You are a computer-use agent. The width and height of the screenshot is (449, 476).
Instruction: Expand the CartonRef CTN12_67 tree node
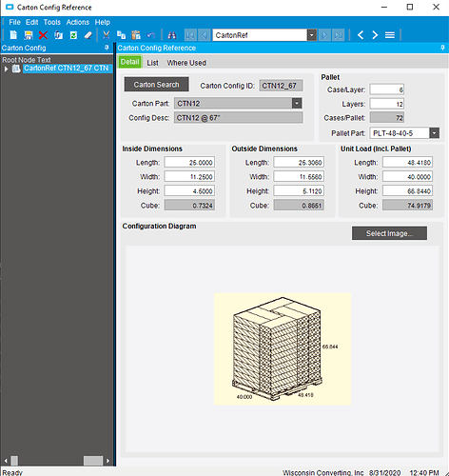coord(6,69)
